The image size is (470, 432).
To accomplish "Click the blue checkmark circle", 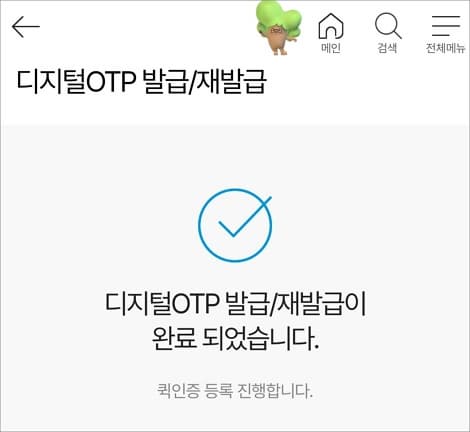I will 235,225.
